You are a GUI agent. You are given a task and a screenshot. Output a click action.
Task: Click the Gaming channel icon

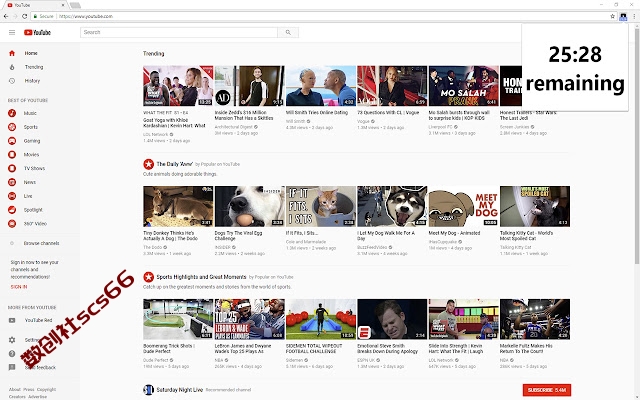[12, 141]
